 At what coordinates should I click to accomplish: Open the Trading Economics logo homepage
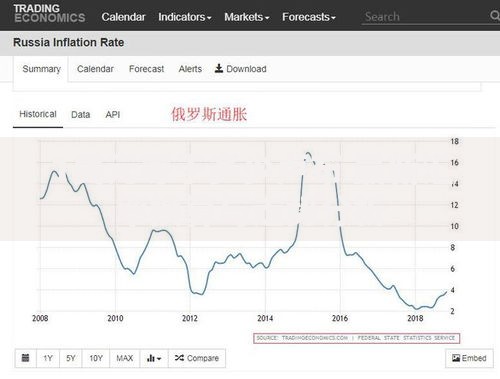tap(49, 13)
